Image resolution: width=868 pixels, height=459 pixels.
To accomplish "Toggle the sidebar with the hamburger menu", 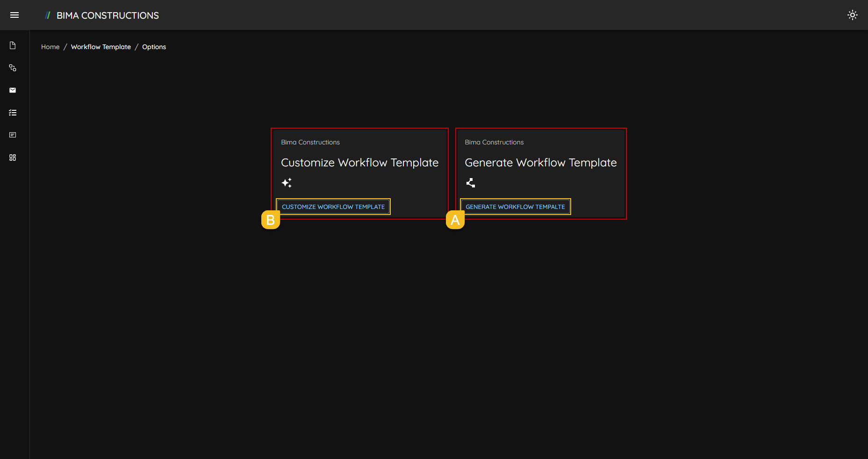I will tap(14, 15).
